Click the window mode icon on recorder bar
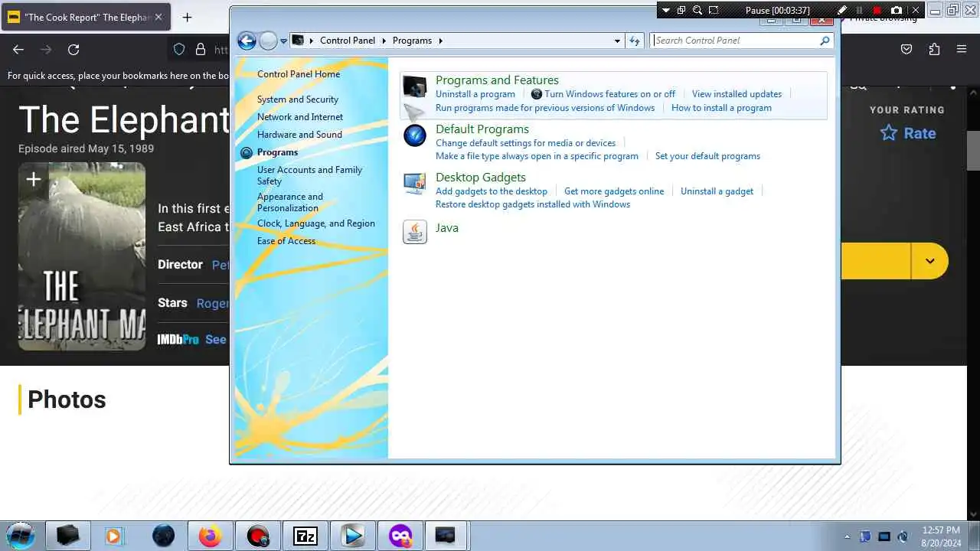980x551 pixels. [681, 10]
